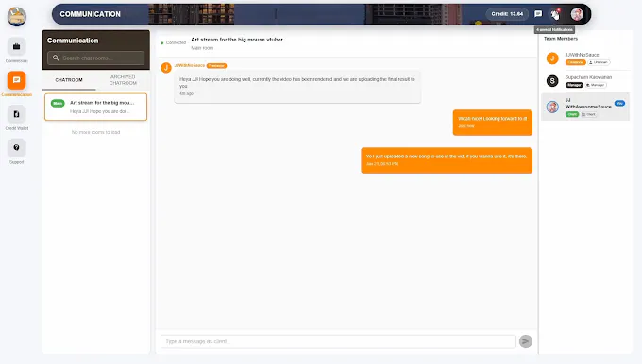Select JJ WithAwesomeSauce team member row

tap(585, 107)
